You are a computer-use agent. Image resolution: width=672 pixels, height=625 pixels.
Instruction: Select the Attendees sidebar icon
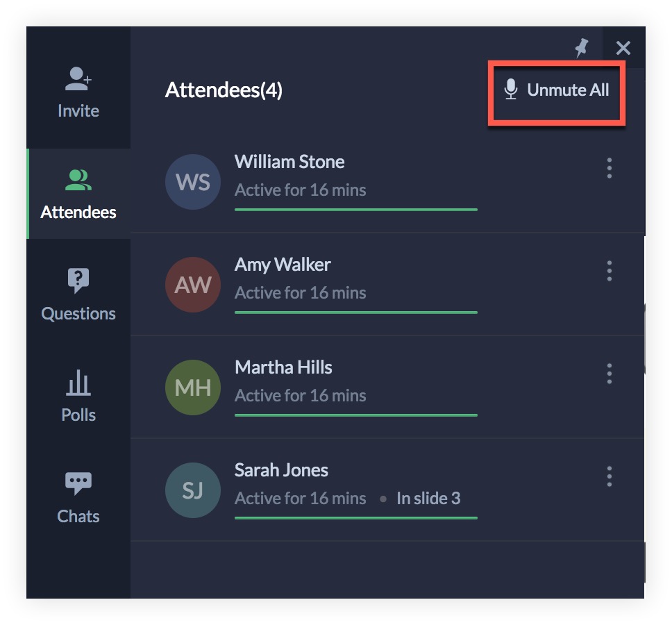pyautogui.click(x=78, y=180)
